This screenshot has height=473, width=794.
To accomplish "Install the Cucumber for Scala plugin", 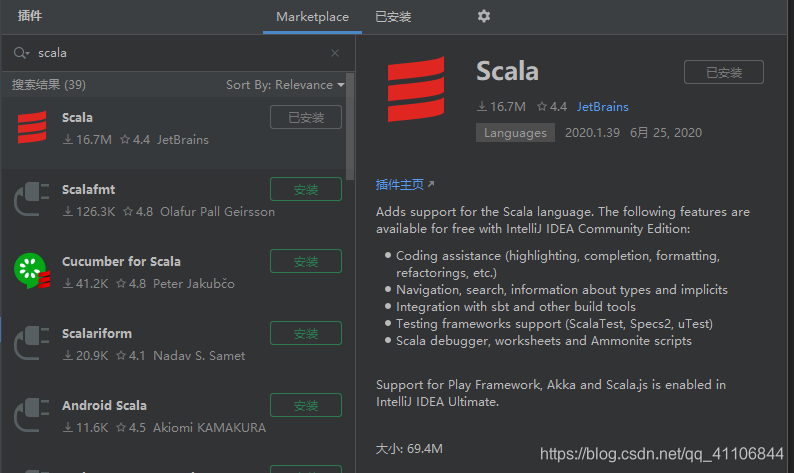I will (x=306, y=261).
